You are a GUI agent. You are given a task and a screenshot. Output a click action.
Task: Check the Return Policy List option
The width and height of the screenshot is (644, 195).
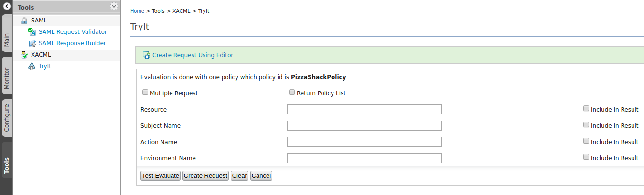(292, 92)
